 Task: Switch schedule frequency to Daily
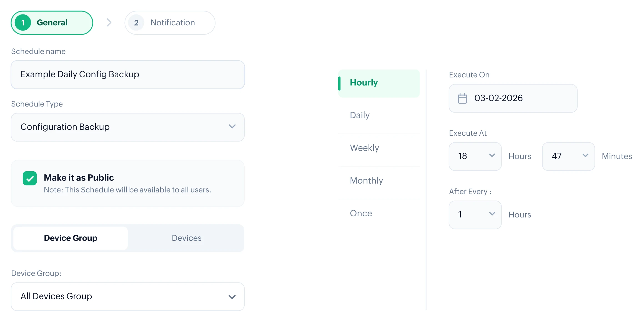(x=360, y=115)
